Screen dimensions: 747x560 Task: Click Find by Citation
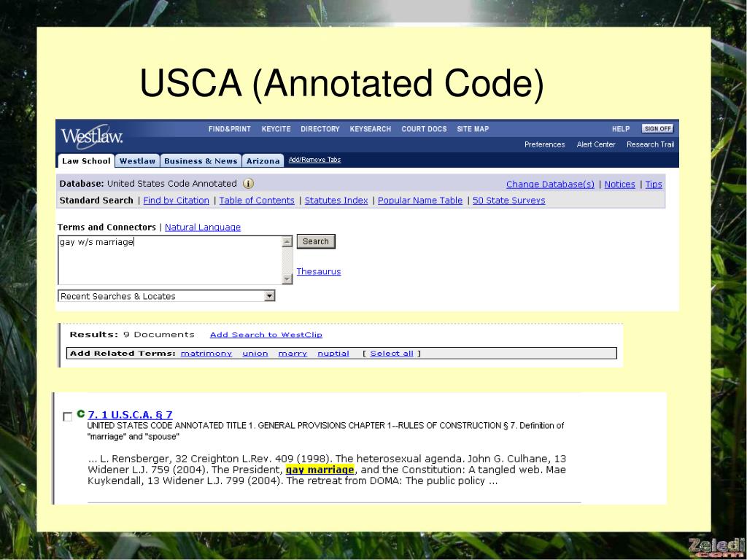(177, 201)
